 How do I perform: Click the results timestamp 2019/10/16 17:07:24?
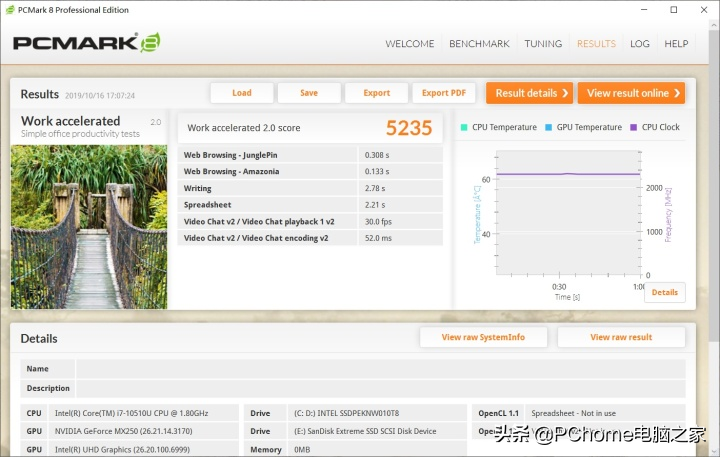[100, 96]
